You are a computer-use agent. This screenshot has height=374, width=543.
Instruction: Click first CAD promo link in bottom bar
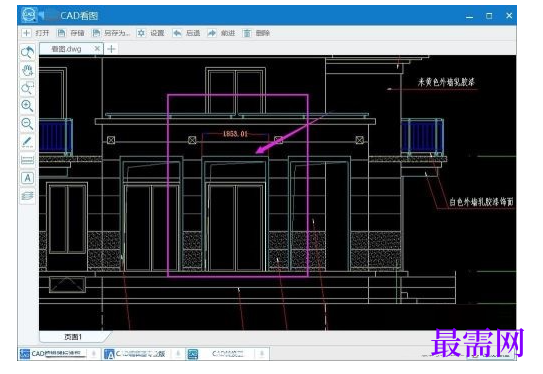pyautogui.click(x=53, y=354)
